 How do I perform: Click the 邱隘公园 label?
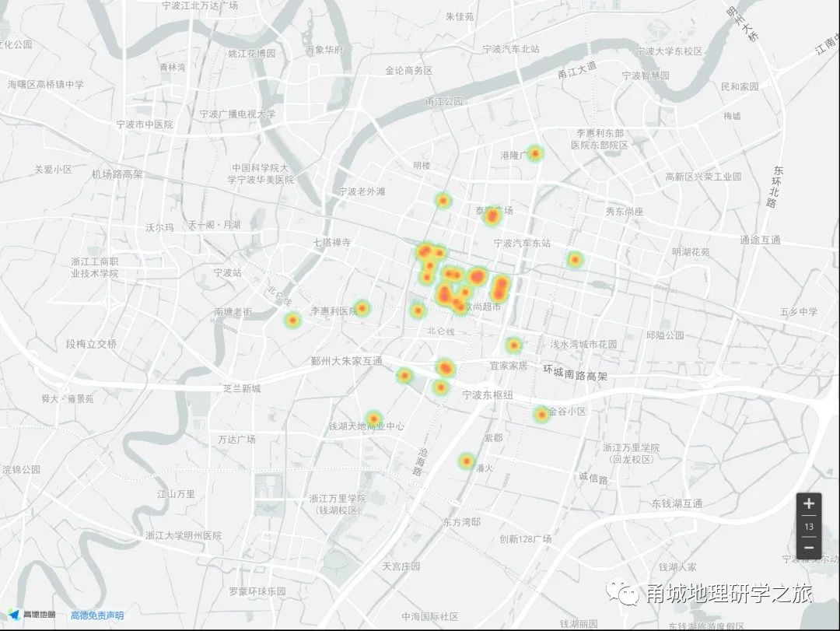coord(665,335)
